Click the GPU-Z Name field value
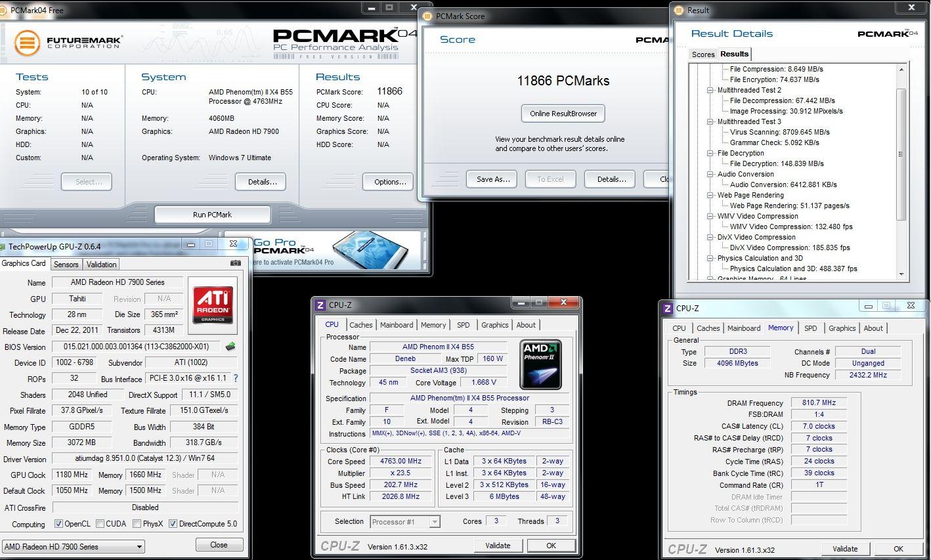This screenshot has height=560, width=931. (118, 282)
